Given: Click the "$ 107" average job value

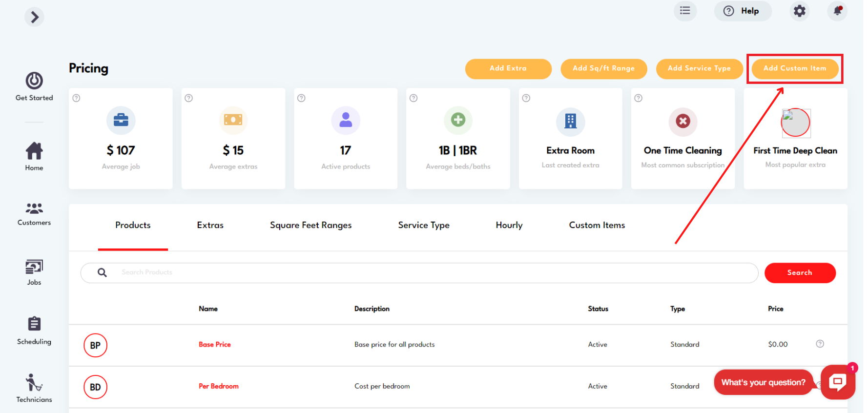Looking at the screenshot, I should [x=121, y=150].
